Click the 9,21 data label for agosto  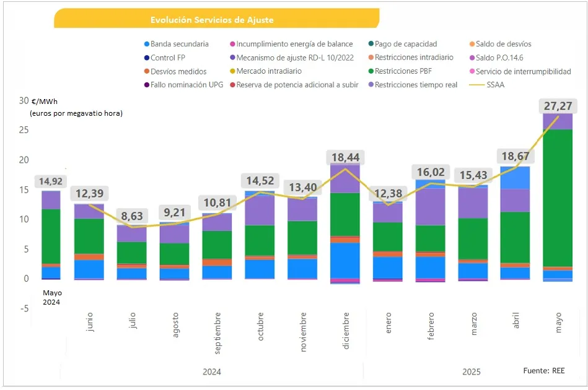pyautogui.click(x=174, y=212)
